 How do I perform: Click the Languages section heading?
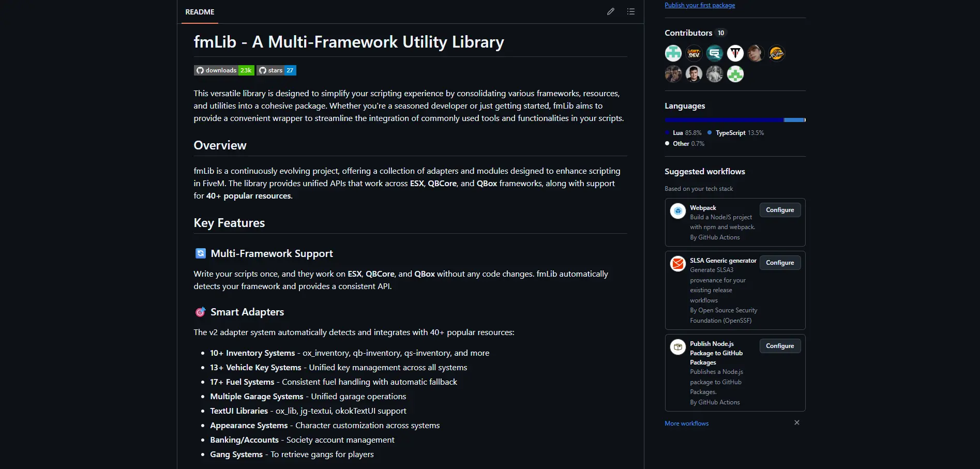point(685,105)
